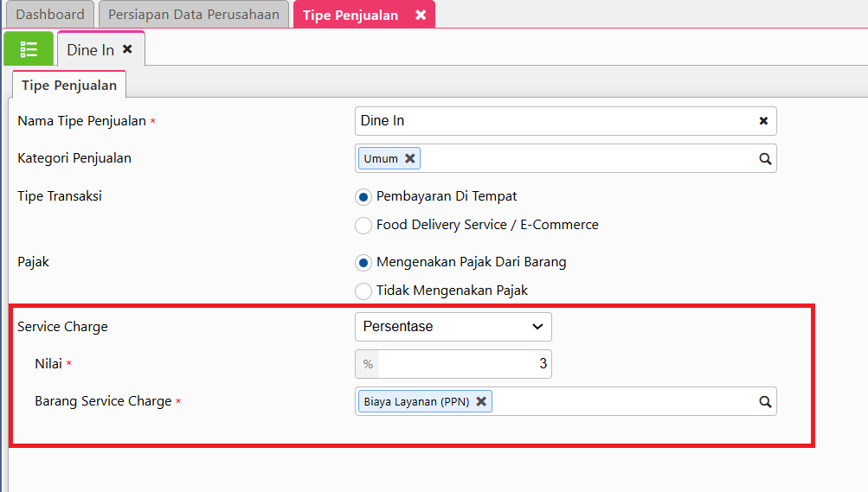Remove the Biaya Layanan (PPN) tag
The width and height of the screenshot is (868, 492).
point(481,401)
